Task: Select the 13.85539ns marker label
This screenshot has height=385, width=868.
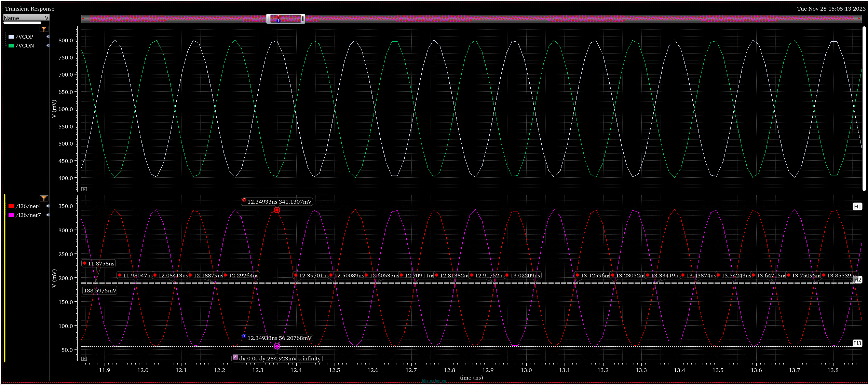Action: (840, 275)
